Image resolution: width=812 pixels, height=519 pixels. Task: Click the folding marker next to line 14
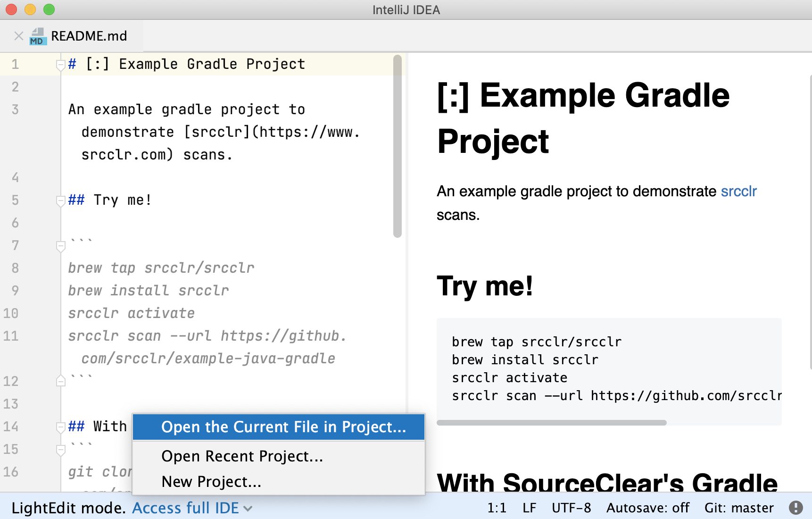(60, 427)
